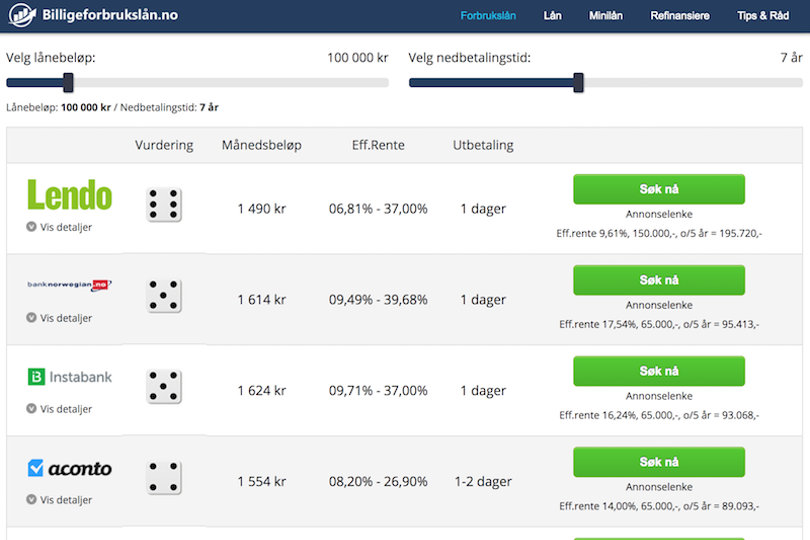Screen dimensions: 810x540
Task: Click the Annonselenke label under Lendo's button
Action: click(x=659, y=214)
